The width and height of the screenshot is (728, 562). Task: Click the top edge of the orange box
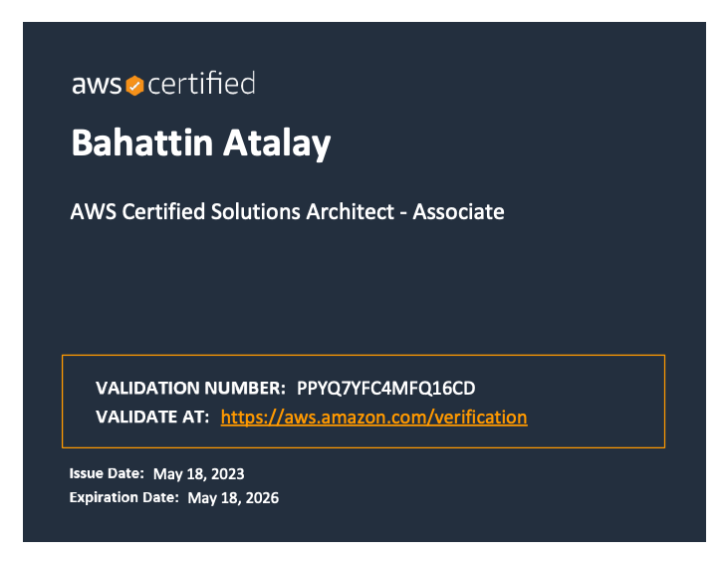pos(364,356)
